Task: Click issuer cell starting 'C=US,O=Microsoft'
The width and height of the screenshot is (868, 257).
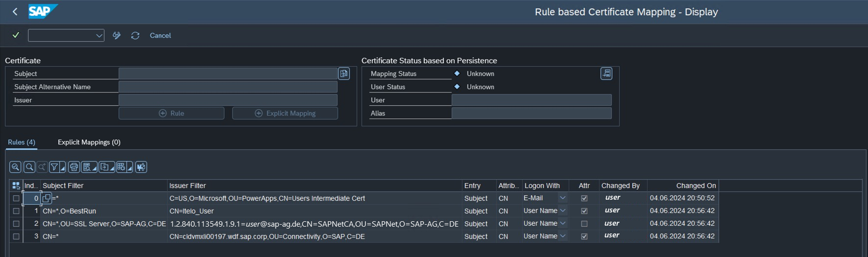Action: click(314, 198)
